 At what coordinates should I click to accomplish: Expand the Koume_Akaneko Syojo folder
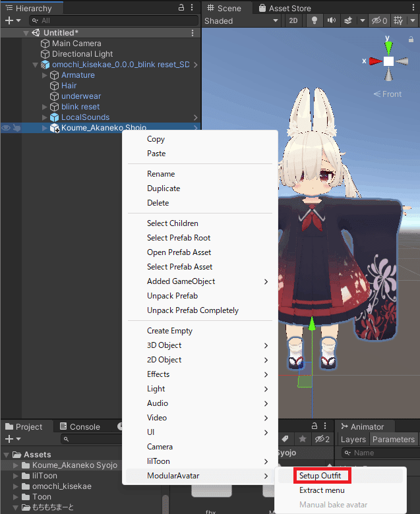[15, 465]
